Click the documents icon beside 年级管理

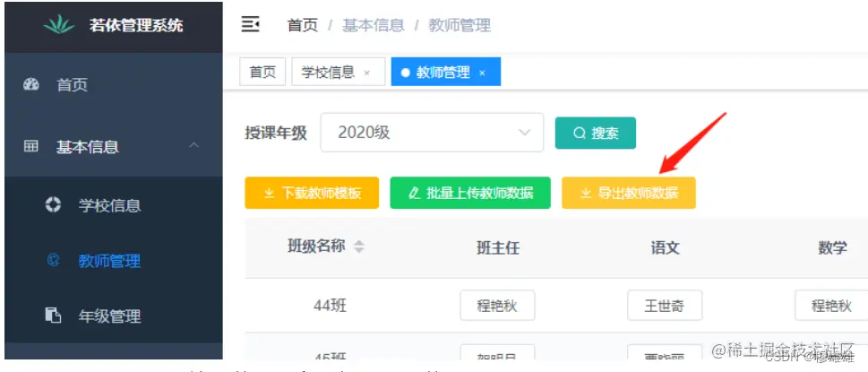tap(53, 316)
